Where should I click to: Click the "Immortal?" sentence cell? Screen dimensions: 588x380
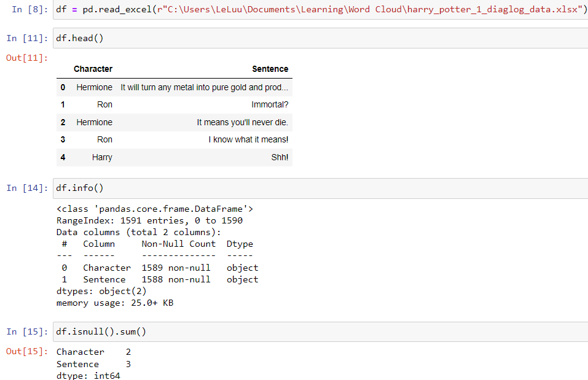pyautogui.click(x=270, y=104)
